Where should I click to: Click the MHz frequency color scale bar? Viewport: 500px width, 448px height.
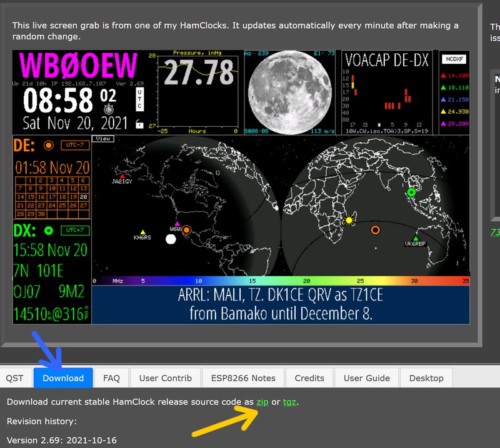pos(281,281)
